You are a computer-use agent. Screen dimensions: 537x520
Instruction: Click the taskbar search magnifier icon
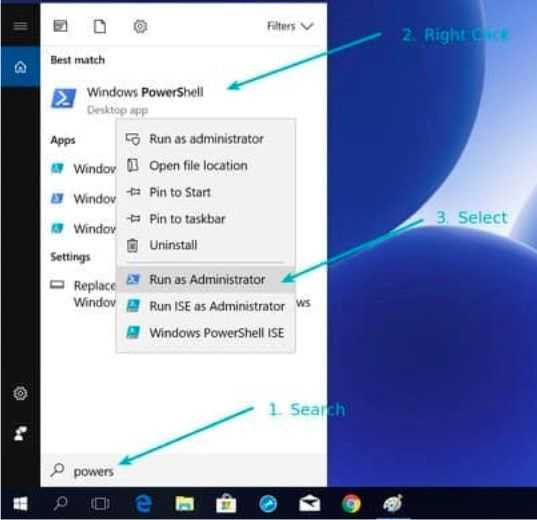click(x=61, y=504)
